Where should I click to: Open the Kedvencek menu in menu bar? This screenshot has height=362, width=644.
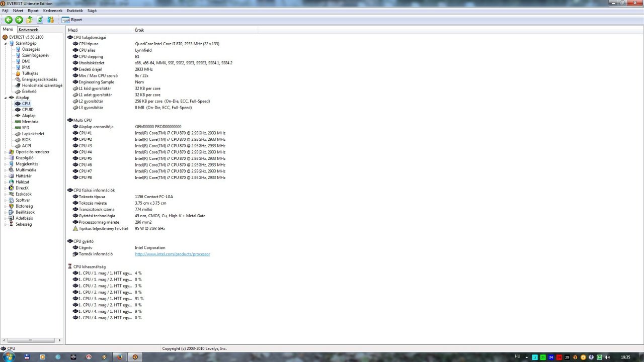[53, 11]
